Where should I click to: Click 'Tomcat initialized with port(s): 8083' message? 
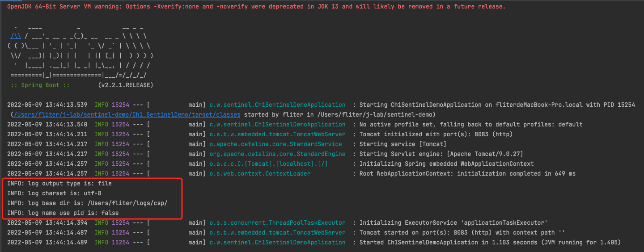coord(436,134)
